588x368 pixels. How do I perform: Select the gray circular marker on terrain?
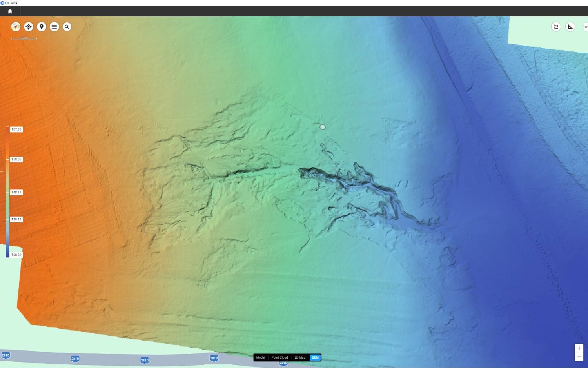point(323,127)
